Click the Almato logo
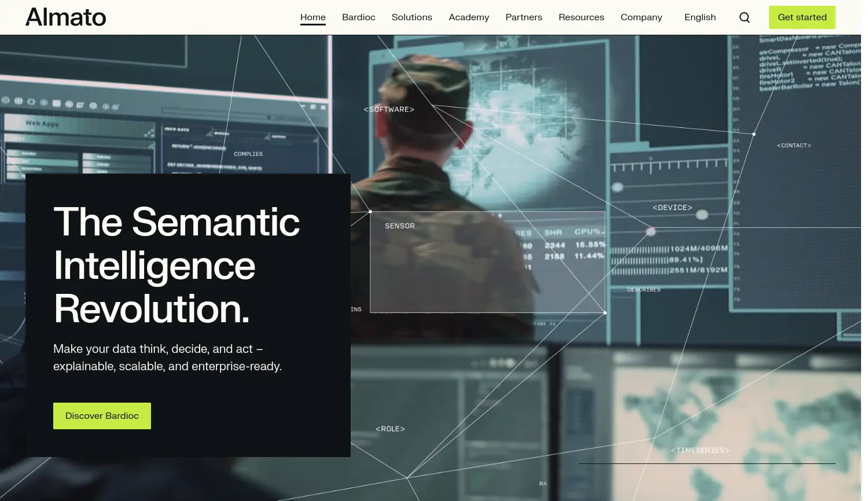 coord(66,17)
